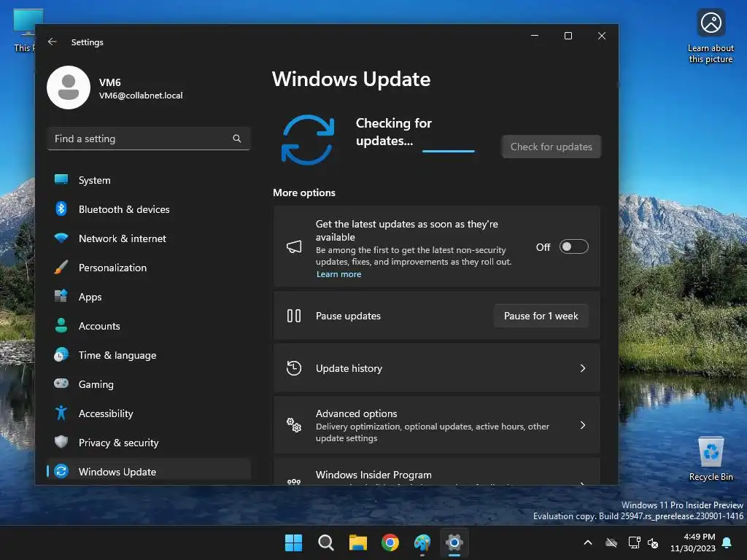Click the Settings gear on taskbar
This screenshot has height=560, width=747.
pos(454,542)
